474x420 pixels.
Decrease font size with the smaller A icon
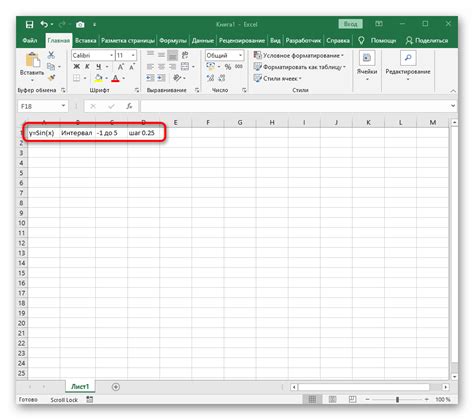point(132,67)
